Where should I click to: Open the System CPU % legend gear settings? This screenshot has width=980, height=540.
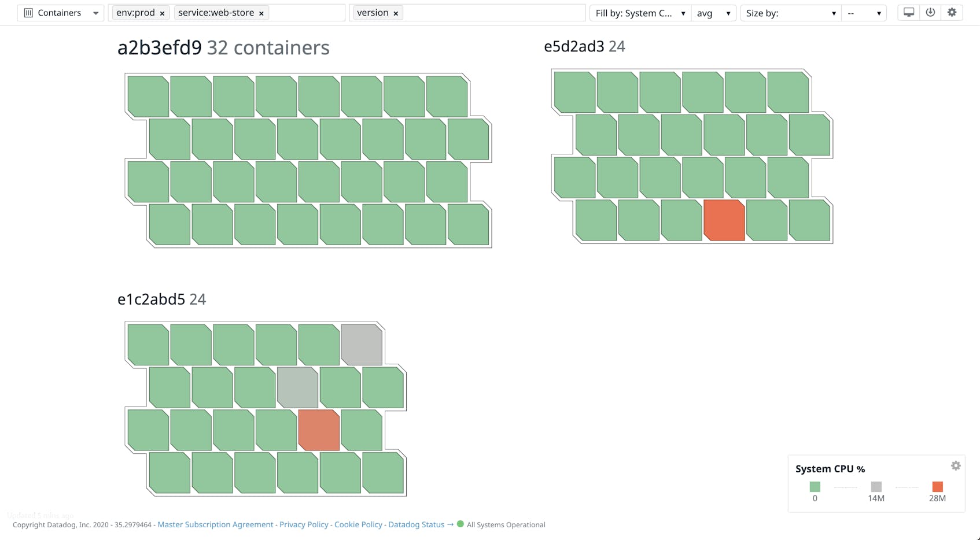(956, 465)
